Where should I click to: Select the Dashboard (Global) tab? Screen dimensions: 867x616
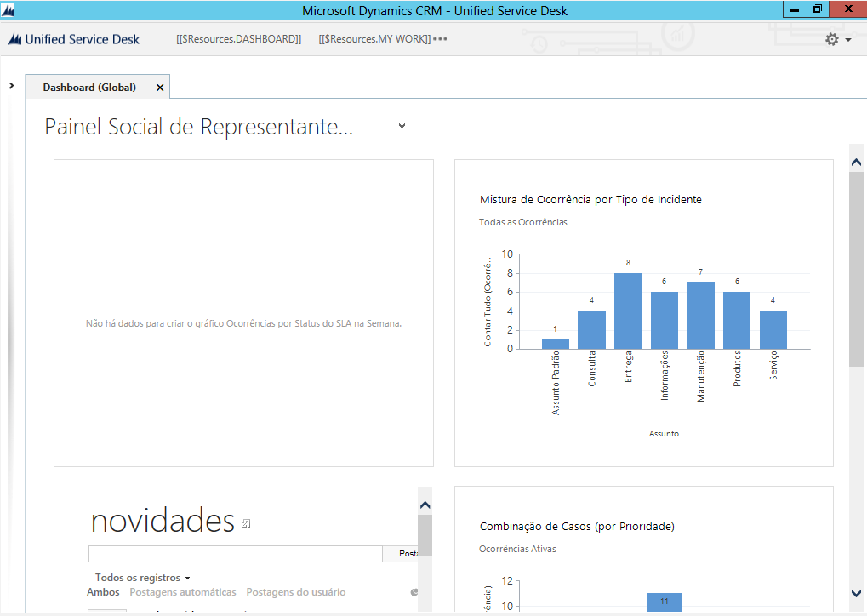pyautogui.click(x=89, y=88)
